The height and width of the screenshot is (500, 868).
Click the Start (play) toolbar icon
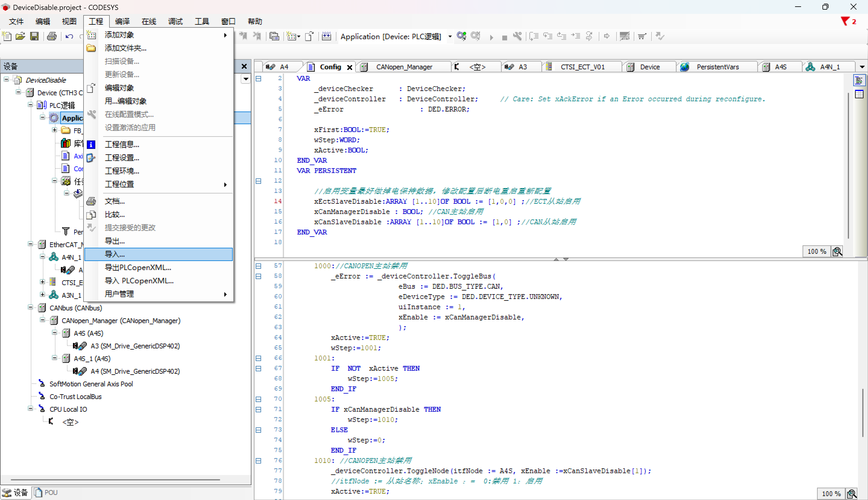(x=491, y=37)
